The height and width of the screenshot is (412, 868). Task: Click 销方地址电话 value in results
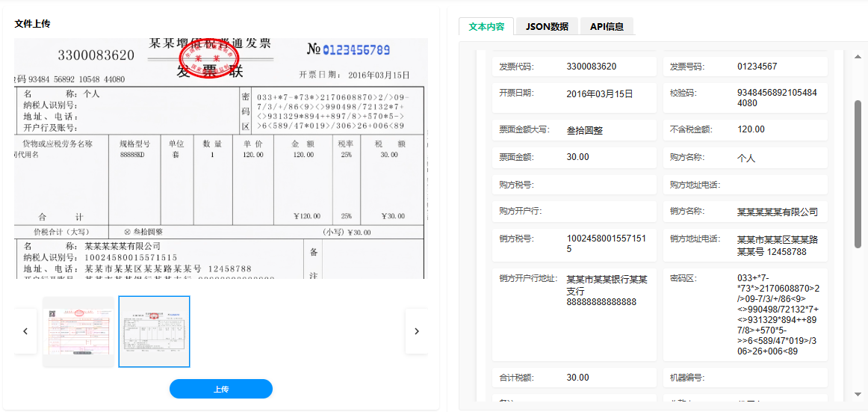(x=778, y=245)
